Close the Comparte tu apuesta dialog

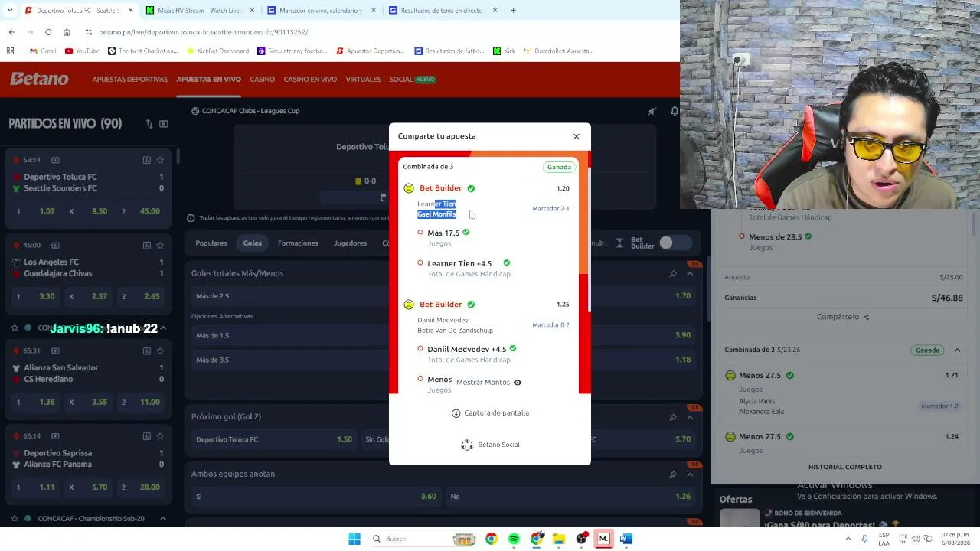[577, 137]
